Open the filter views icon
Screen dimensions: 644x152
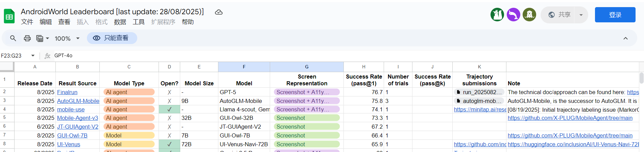tap(40, 38)
